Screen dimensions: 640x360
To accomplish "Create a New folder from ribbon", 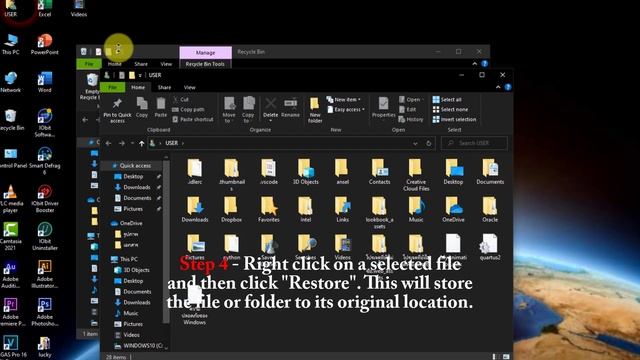I will point(315,109).
